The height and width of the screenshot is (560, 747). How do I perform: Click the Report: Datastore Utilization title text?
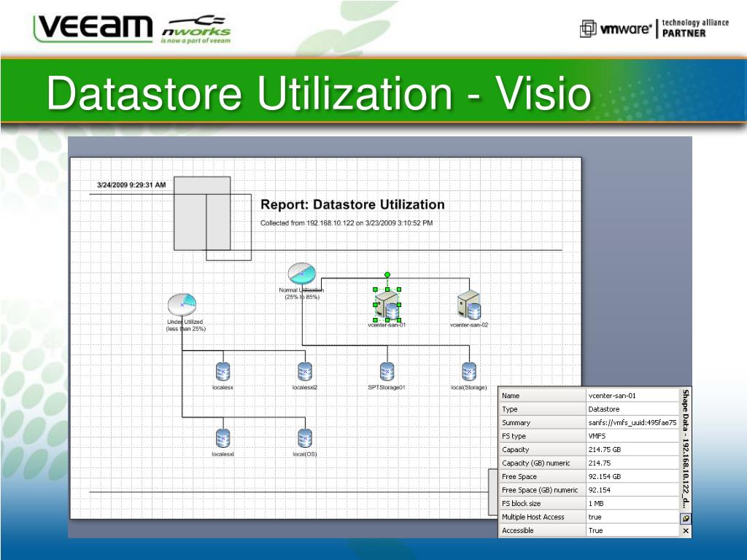(x=352, y=205)
